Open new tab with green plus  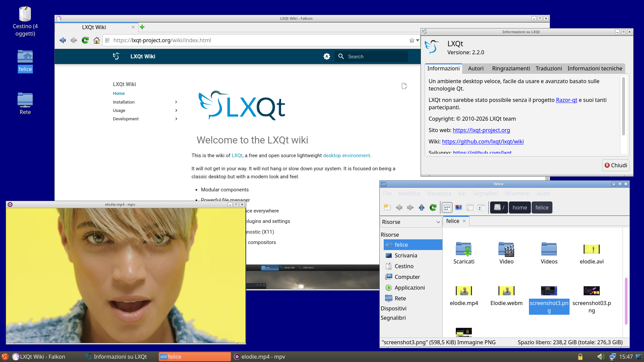pos(142,27)
